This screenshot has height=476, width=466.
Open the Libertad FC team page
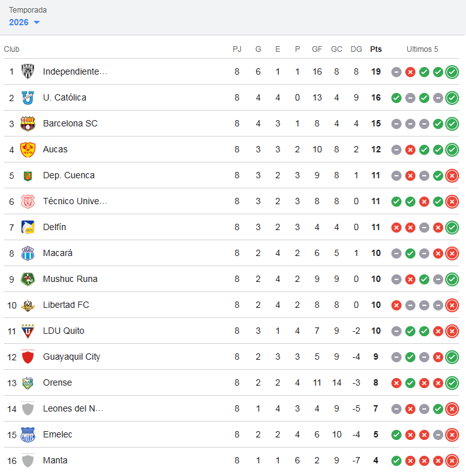pos(66,305)
